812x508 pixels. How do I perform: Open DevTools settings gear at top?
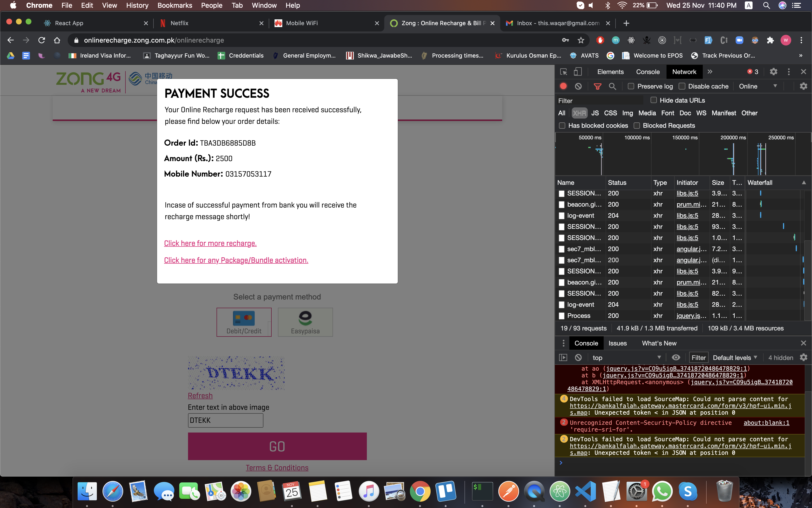773,72
